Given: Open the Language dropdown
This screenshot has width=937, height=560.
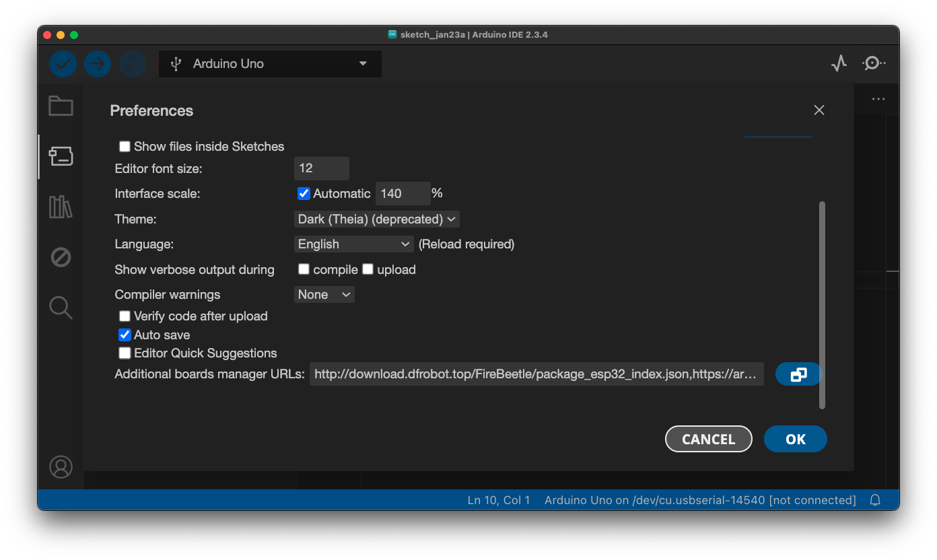Looking at the screenshot, I should coord(354,244).
